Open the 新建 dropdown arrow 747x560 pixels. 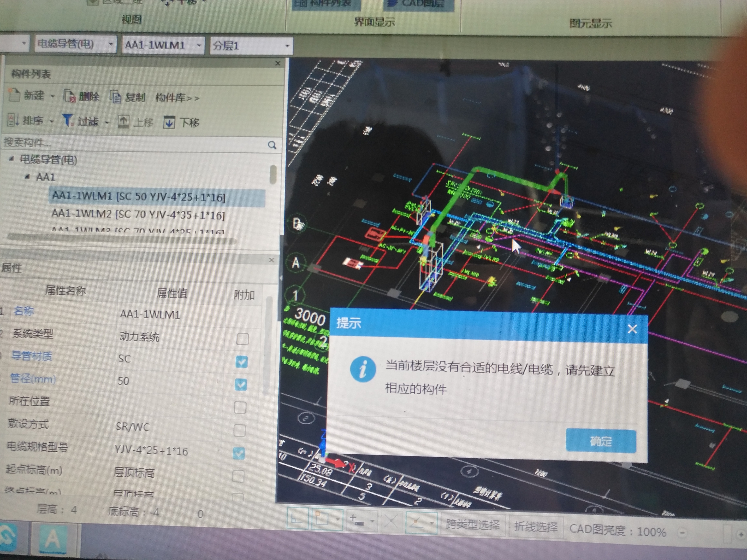(x=53, y=97)
